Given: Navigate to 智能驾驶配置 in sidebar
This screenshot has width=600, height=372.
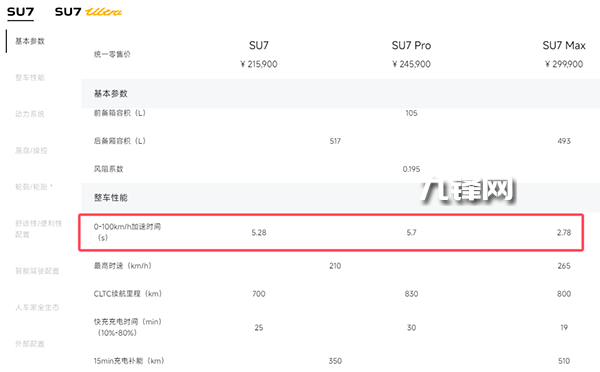Looking at the screenshot, I should click(37, 271).
